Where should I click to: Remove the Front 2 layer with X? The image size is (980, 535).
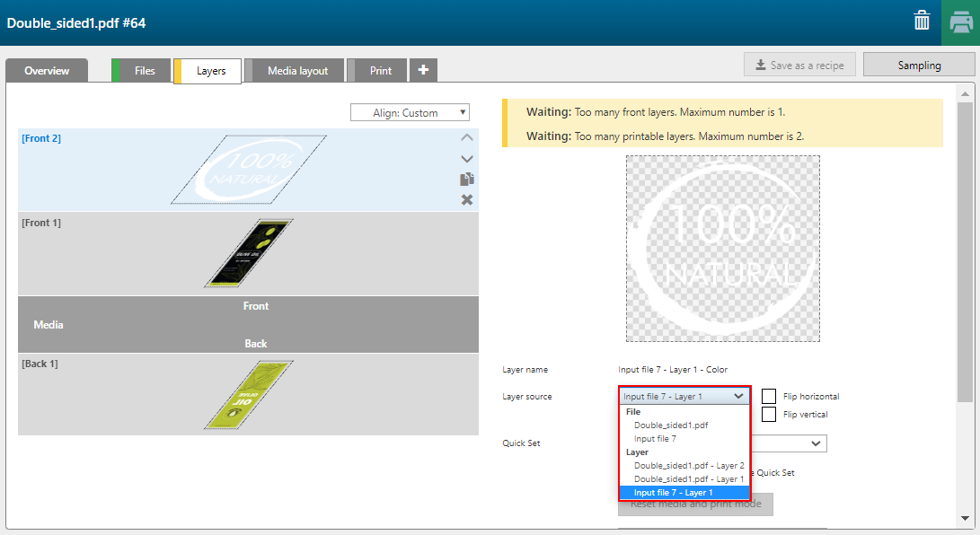point(466,199)
